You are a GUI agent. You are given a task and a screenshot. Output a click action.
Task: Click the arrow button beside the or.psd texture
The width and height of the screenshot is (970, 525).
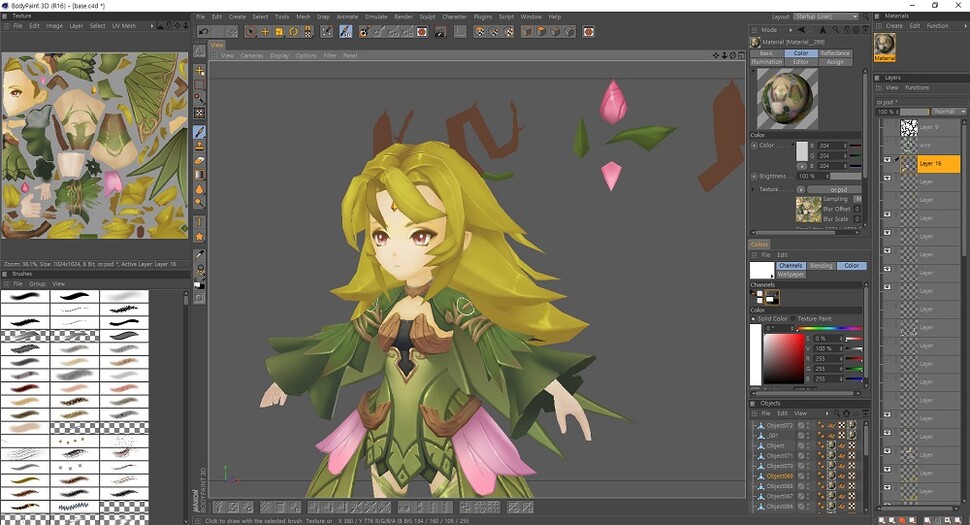[801, 189]
